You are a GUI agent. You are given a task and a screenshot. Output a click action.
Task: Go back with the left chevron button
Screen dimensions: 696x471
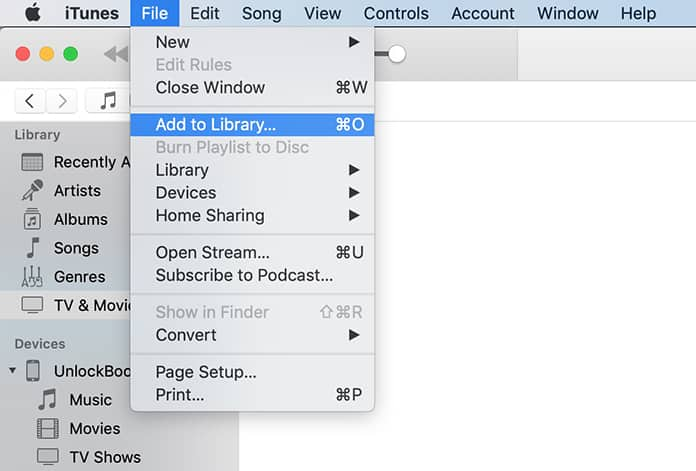30,101
